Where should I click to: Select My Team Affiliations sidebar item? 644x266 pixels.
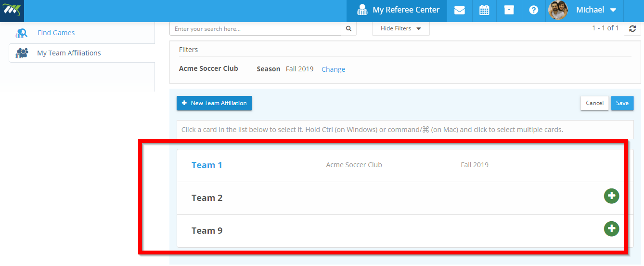(x=82, y=53)
